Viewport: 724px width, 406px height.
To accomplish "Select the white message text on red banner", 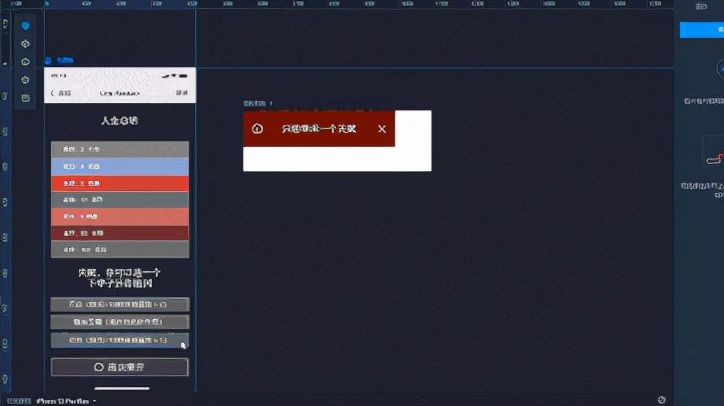I will 319,129.
